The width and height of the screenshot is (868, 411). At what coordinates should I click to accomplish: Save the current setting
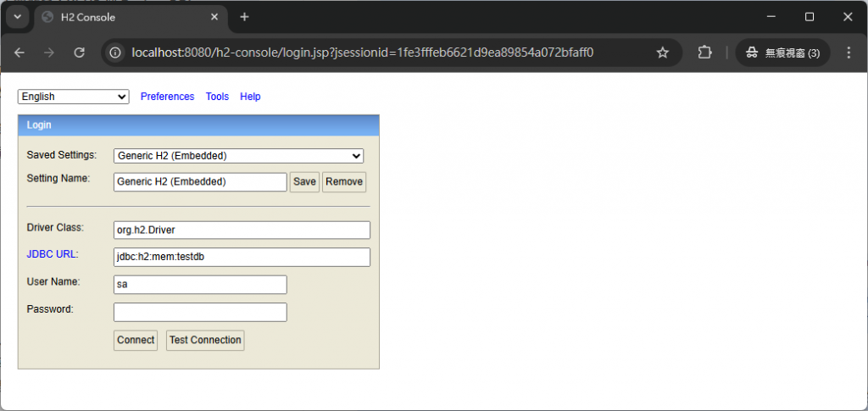click(304, 182)
